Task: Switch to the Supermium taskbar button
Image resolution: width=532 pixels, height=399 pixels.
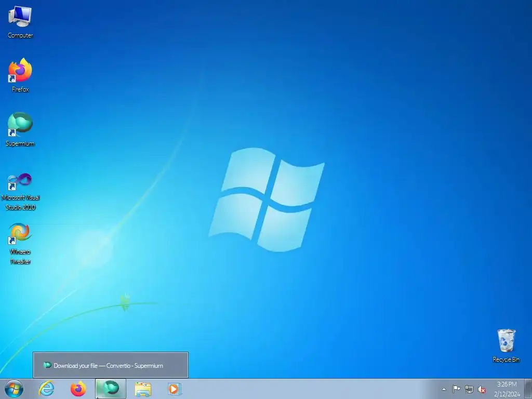Action: pos(111,389)
